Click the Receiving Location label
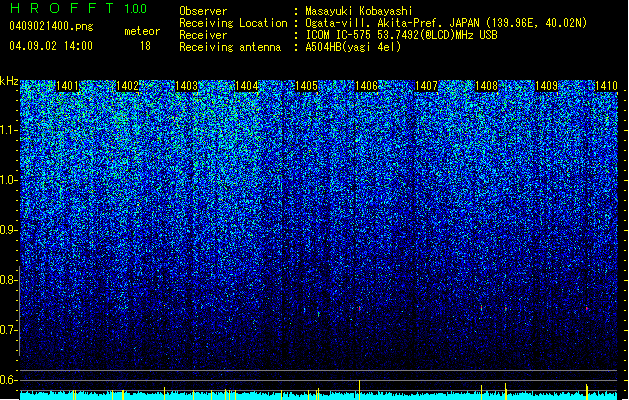This screenshot has height=400, width=629. (x=233, y=23)
